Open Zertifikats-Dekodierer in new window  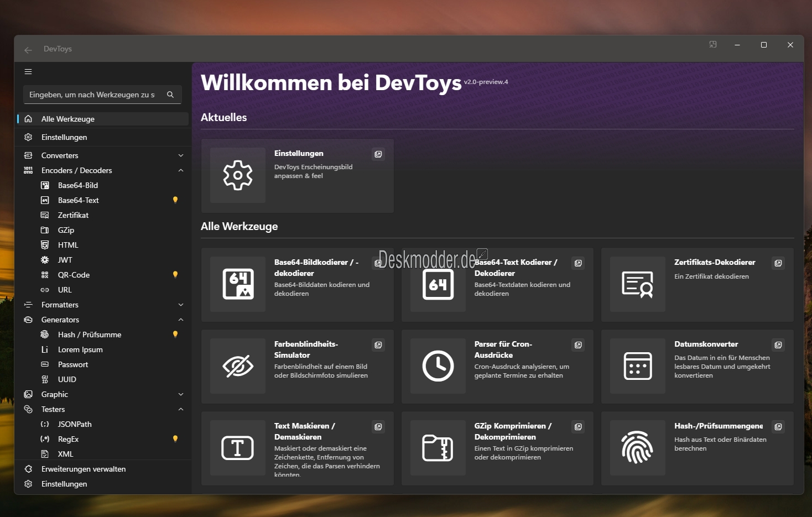pos(778,263)
